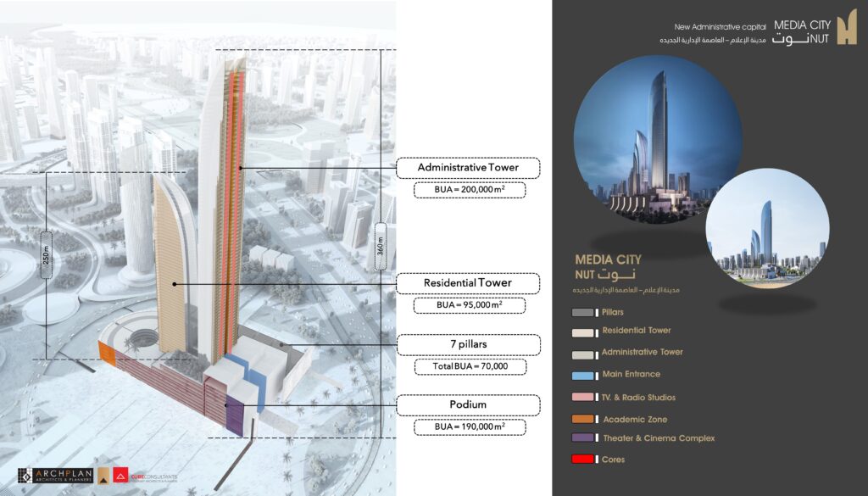Select the Administrative Tower label box
The height and width of the screenshot is (496, 868).
(x=468, y=167)
